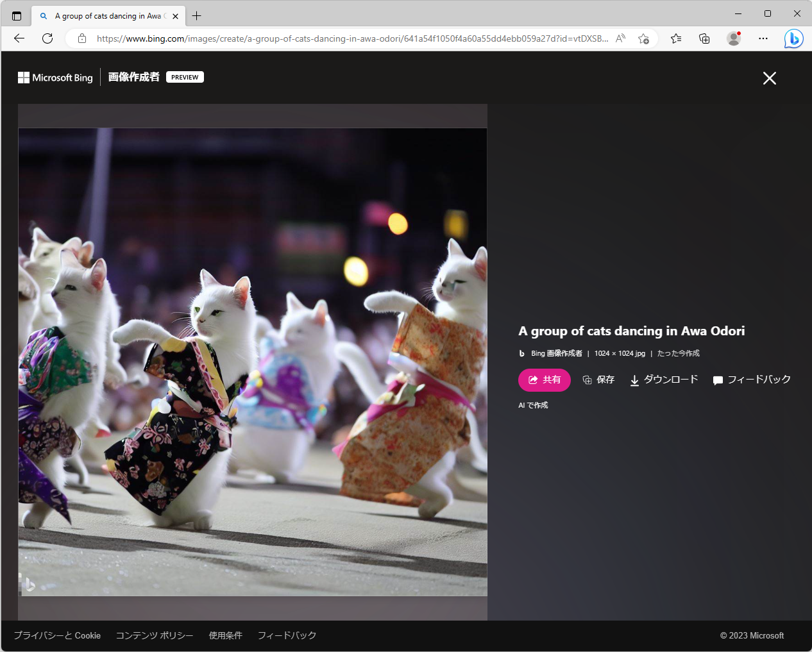Screen dimensions: 812x652
Task: Navigate back to the previous page
Action: (x=19, y=38)
